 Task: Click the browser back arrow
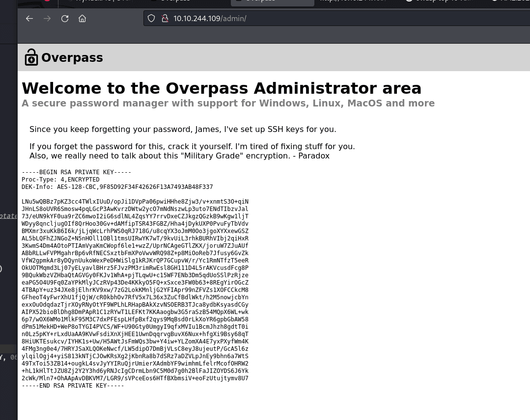(29, 18)
